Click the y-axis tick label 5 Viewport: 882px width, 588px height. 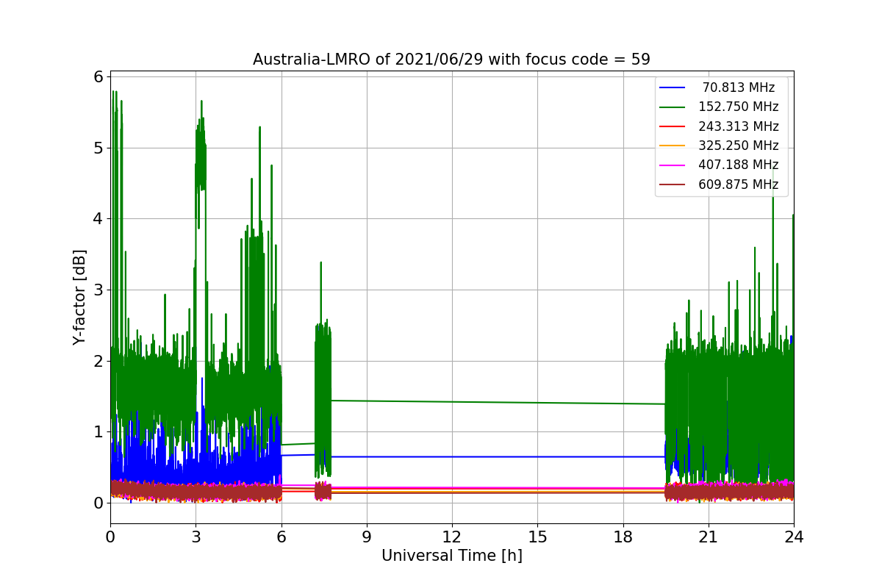[97, 148]
